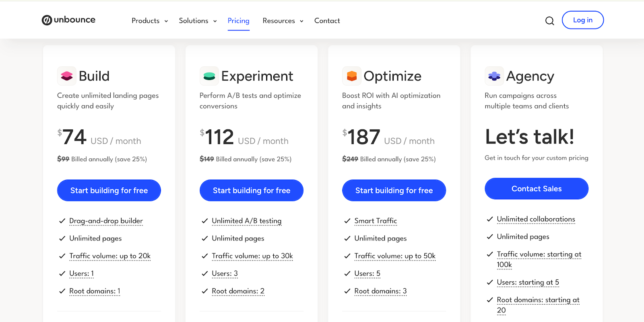Expand the Solutions dropdown arrow

(215, 21)
